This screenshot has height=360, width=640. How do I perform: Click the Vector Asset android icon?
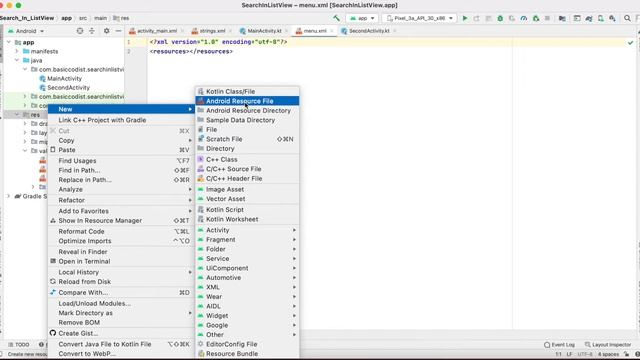(x=200, y=199)
